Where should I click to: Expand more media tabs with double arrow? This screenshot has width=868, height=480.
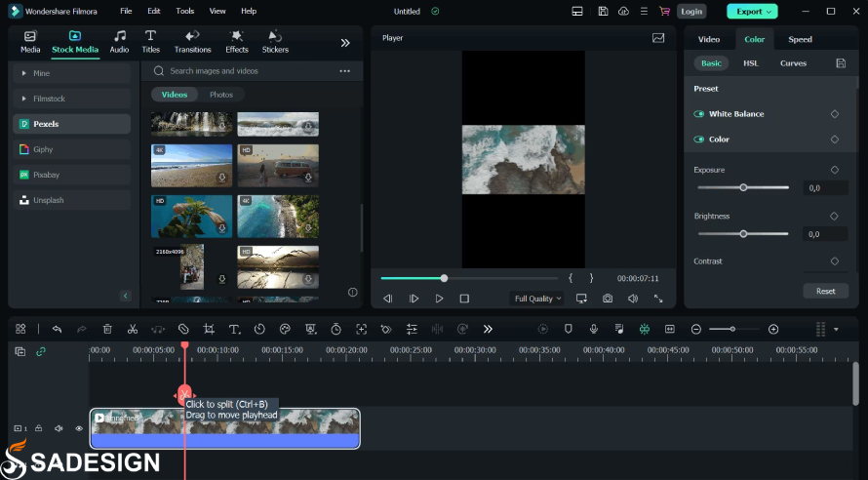345,43
